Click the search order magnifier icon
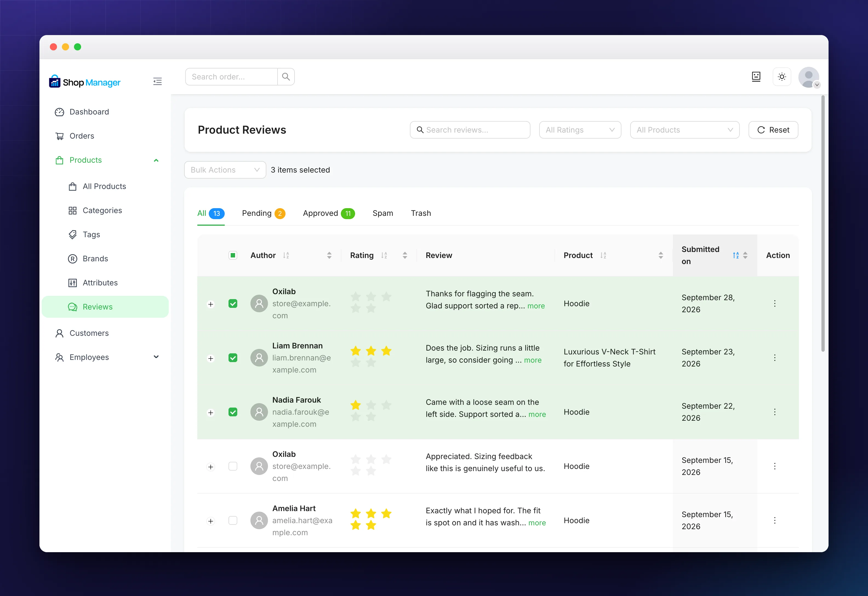This screenshot has width=868, height=596. click(286, 77)
